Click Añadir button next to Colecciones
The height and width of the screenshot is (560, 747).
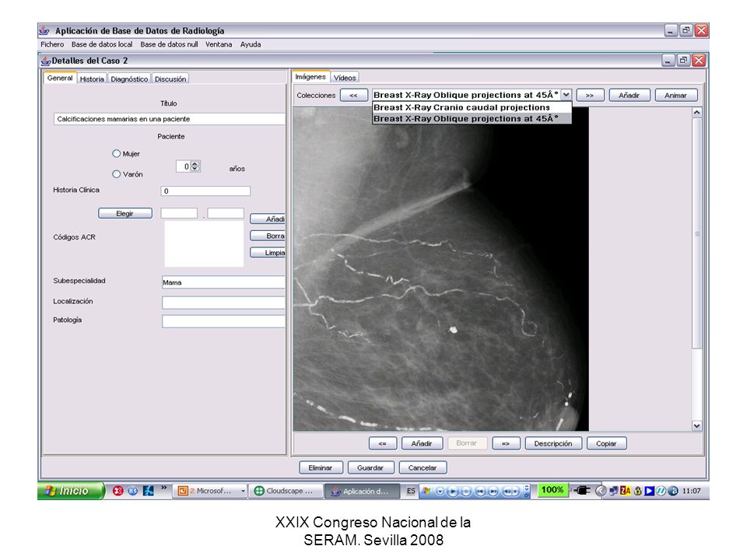pos(630,95)
